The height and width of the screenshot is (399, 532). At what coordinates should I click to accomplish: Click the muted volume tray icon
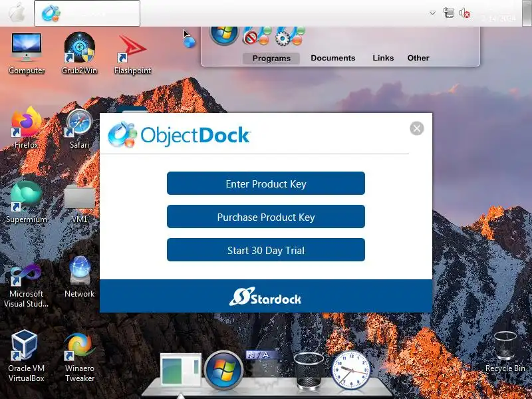(464, 13)
